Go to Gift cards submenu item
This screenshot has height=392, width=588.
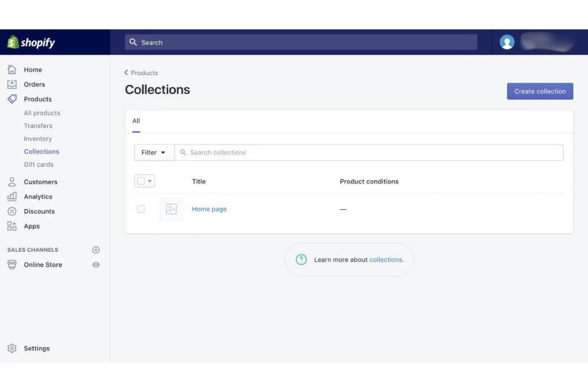coord(39,165)
